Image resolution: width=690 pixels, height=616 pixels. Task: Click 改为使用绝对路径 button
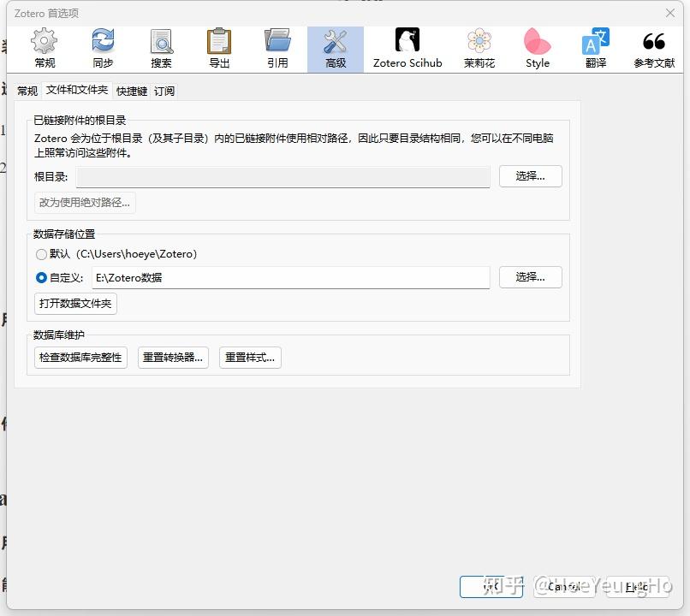[85, 203]
